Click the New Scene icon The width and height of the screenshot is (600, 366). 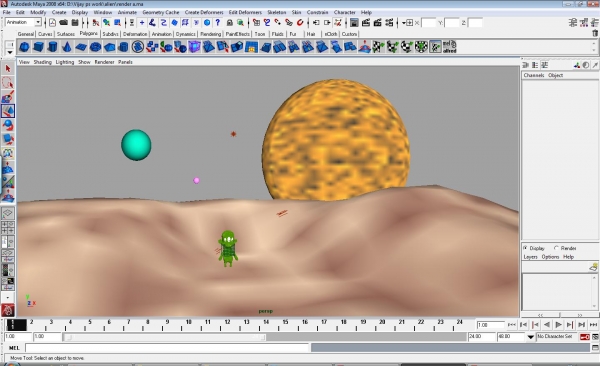point(52,23)
